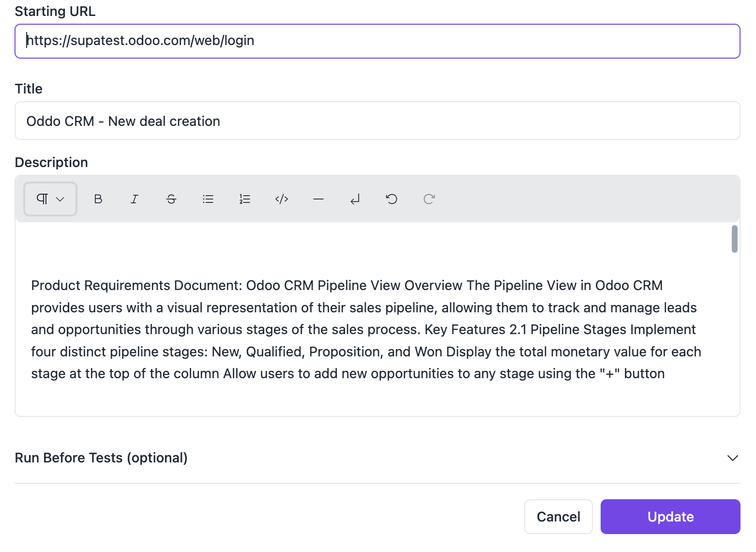Expand the Run Before Tests section
The height and width of the screenshot is (552, 756).
click(732, 458)
